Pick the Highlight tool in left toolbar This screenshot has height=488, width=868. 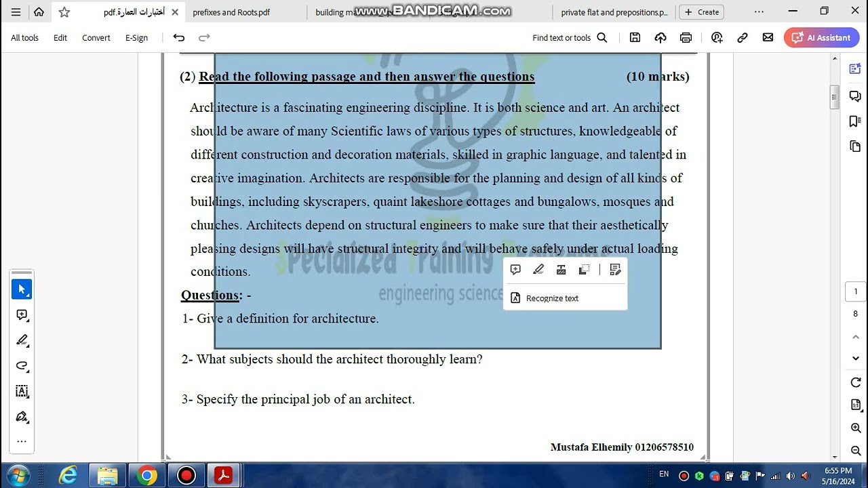[x=22, y=340]
